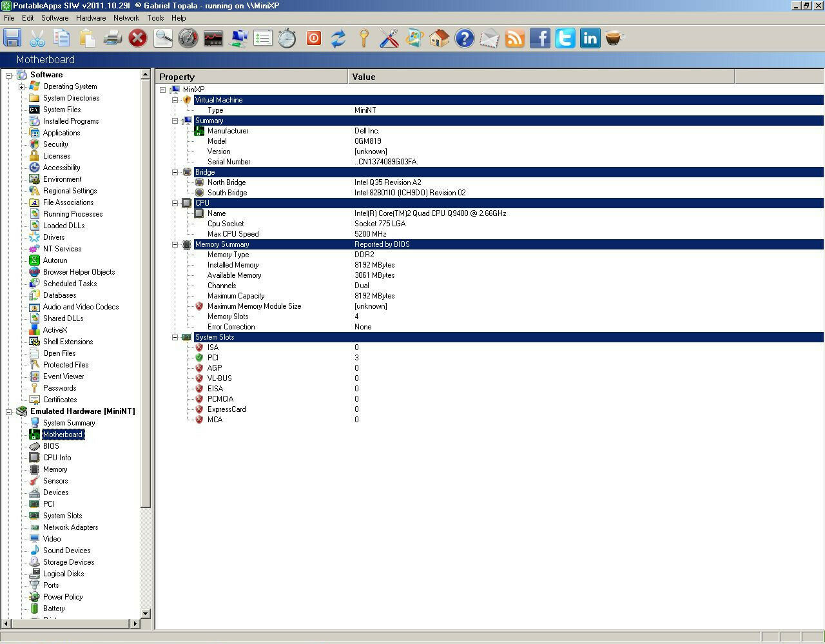Open the Help menu
The height and width of the screenshot is (644, 825).
tap(179, 18)
